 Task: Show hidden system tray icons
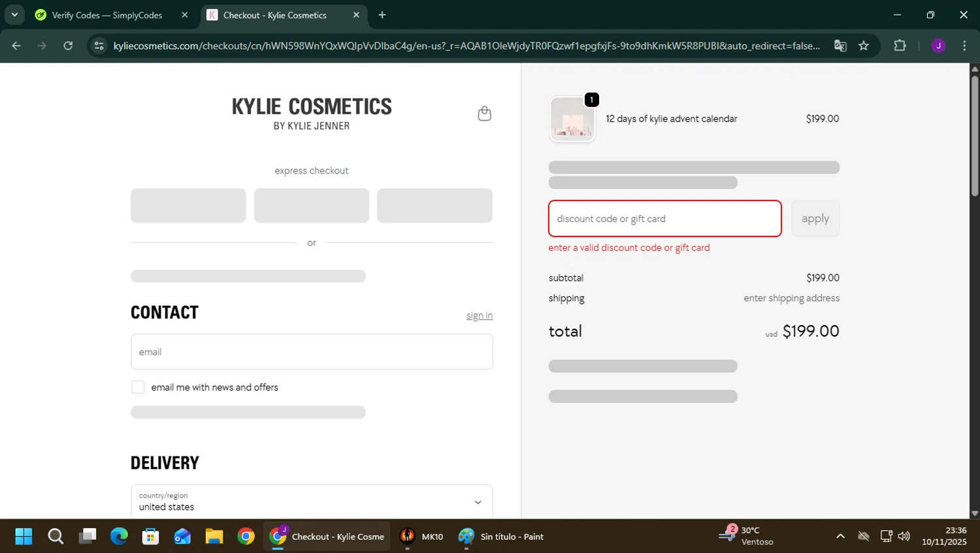840,537
